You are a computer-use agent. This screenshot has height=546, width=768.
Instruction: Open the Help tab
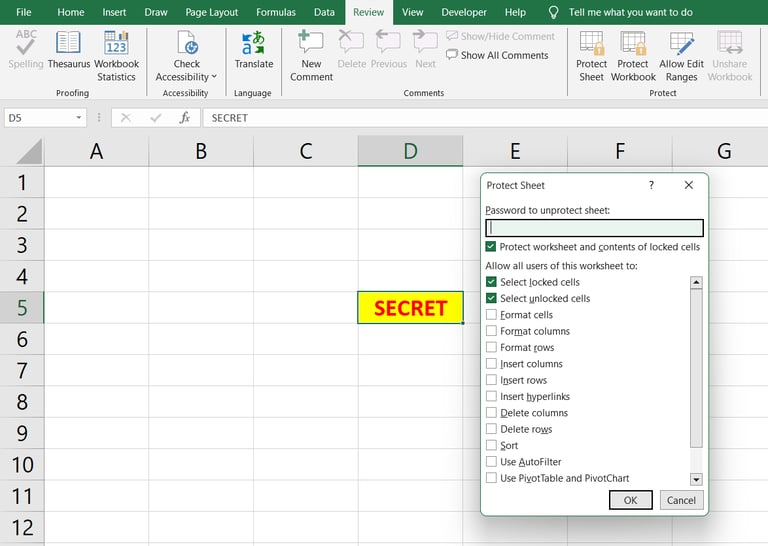coord(515,12)
